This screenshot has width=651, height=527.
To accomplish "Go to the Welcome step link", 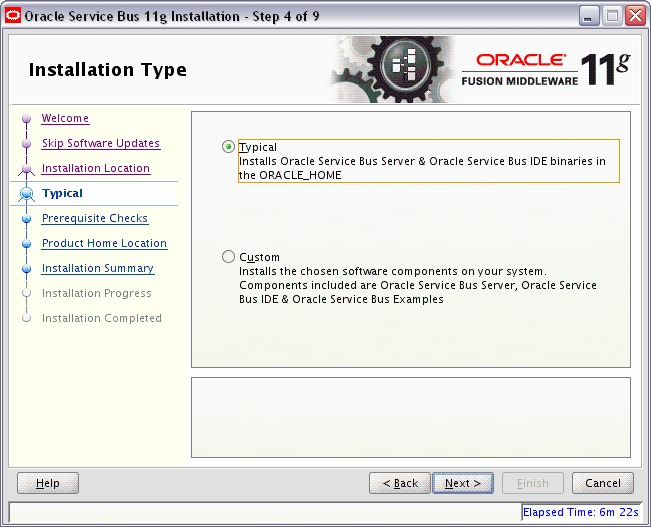I will [x=65, y=118].
